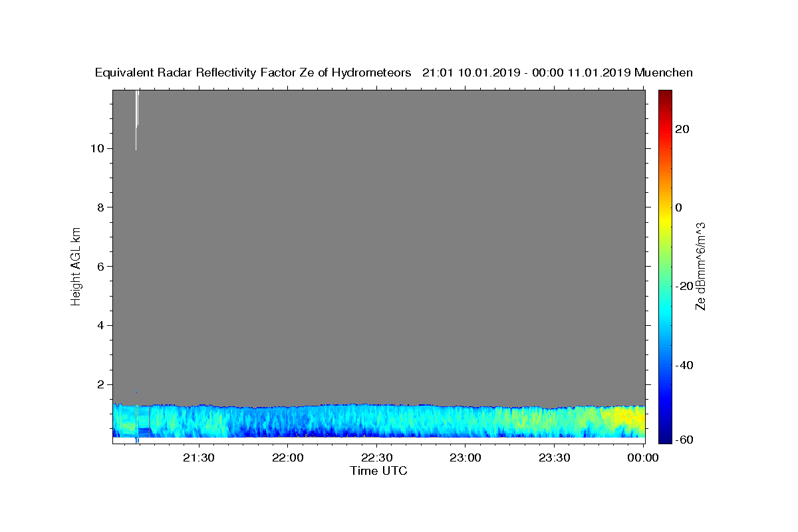The width and height of the screenshot is (798, 532).
Task: Click the dark red top of the colorbar
Action: coord(665,94)
